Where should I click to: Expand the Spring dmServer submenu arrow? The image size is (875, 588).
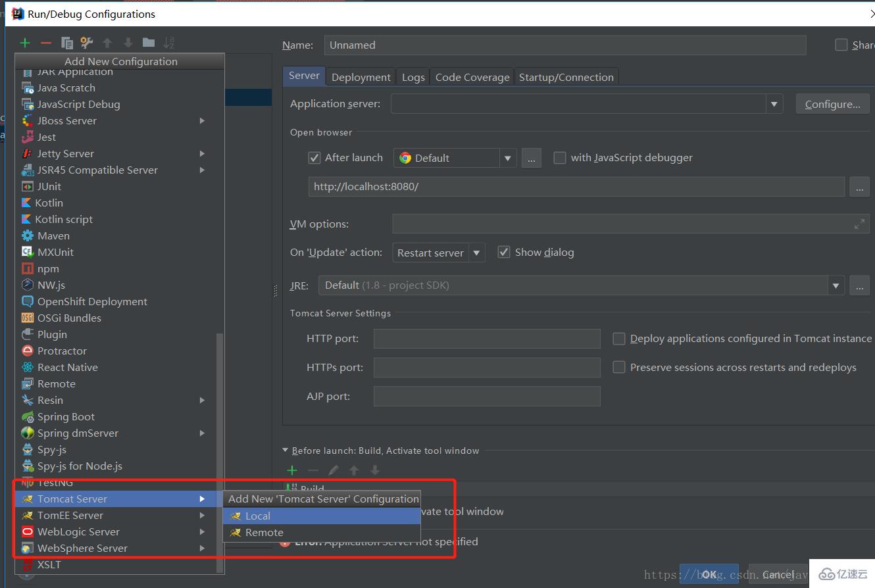point(202,433)
